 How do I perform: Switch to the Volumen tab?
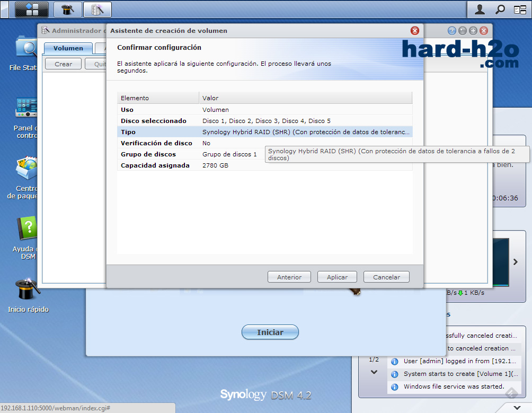tap(68, 48)
